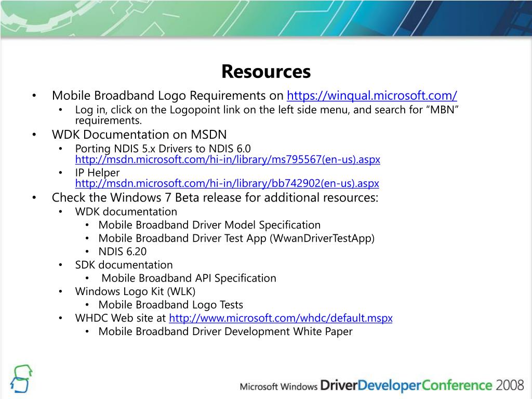Click the 'Log in, click on the Logopoint' line

coord(267,110)
